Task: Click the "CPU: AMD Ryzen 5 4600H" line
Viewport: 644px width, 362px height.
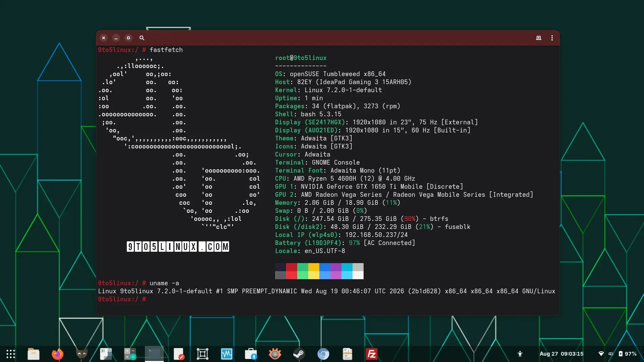Action: 345,179
